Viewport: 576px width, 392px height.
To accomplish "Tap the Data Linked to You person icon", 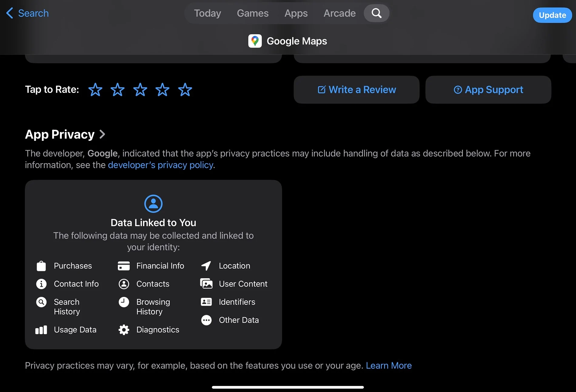I will coord(153,204).
